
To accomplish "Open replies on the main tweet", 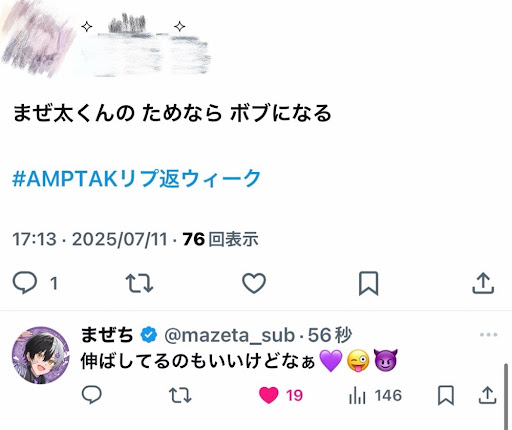I will pos(35,283).
